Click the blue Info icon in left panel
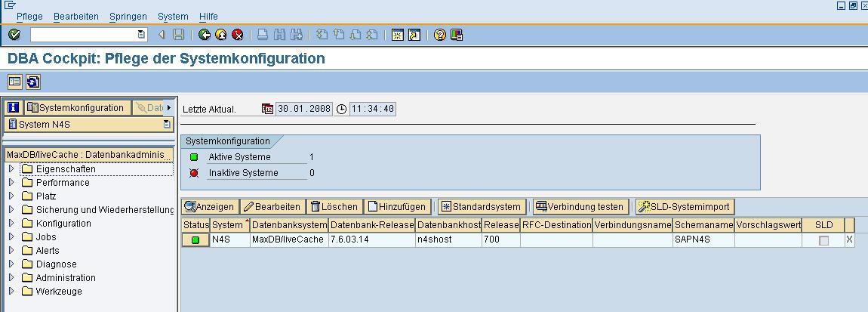Image resolution: width=868 pixels, height=312 pixels. (x=13, y=108)
